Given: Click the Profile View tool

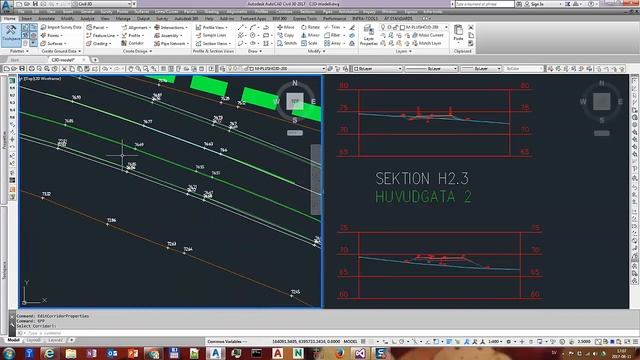Looking at the screenshot, I should coord(211,27).
